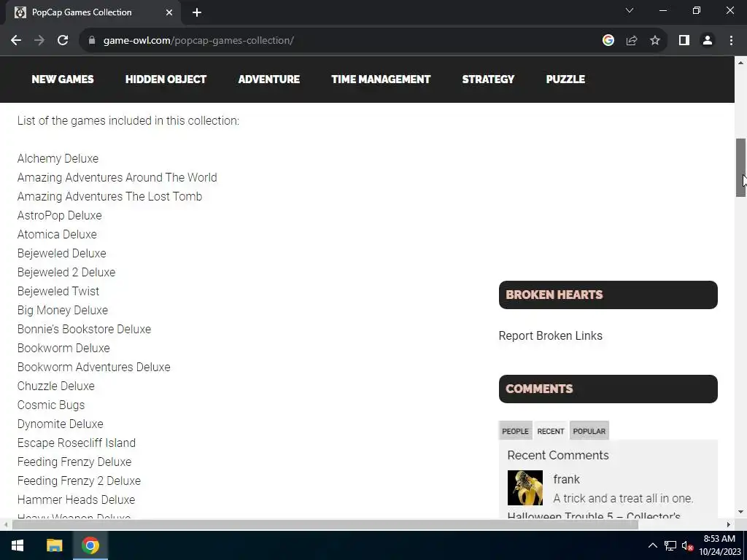Click the Chuzzle Deluxe entry

pyautogui.click(x=55, y=386)
